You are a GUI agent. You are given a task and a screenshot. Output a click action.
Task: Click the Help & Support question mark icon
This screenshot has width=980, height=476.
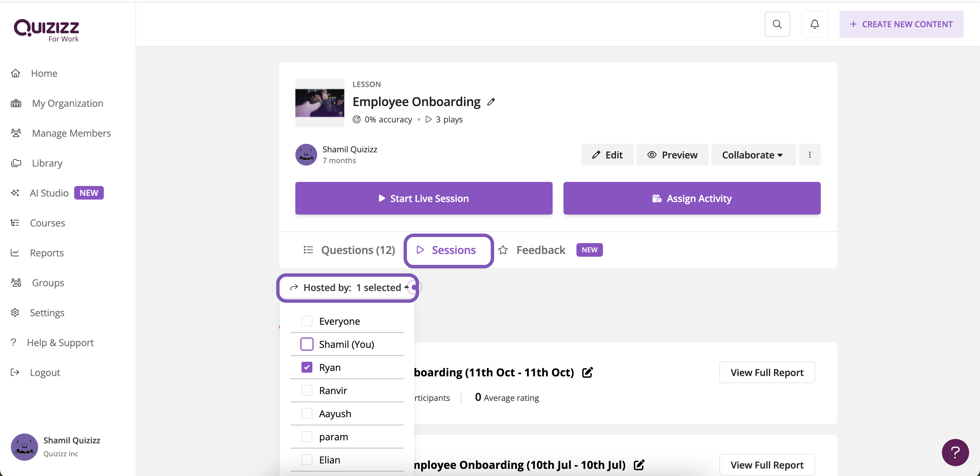(14, 343)
